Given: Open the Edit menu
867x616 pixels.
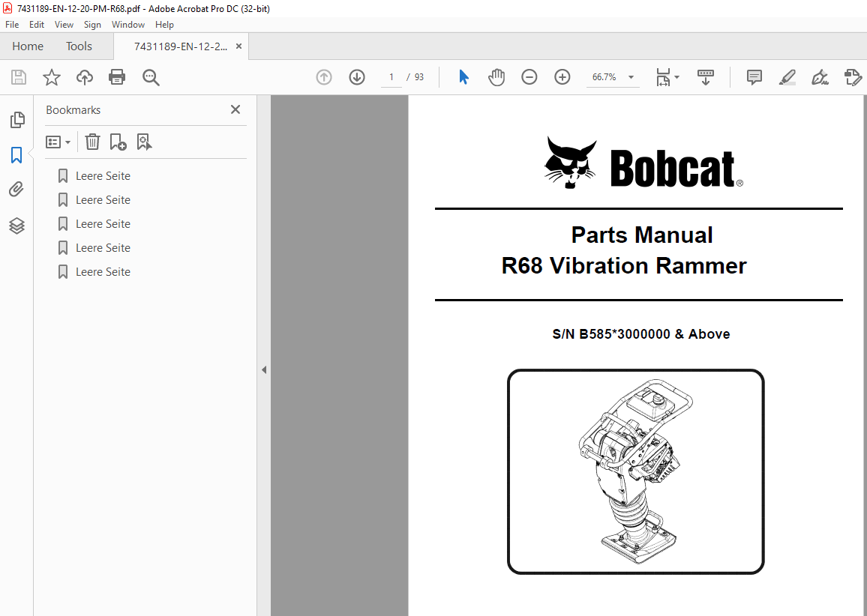Looking at the screenshot, I should point(37,24).
